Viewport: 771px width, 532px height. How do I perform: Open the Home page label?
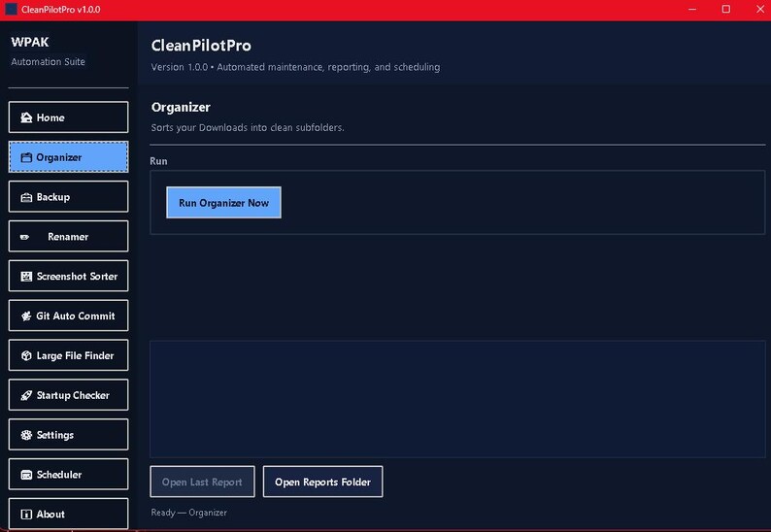[50, 117]
